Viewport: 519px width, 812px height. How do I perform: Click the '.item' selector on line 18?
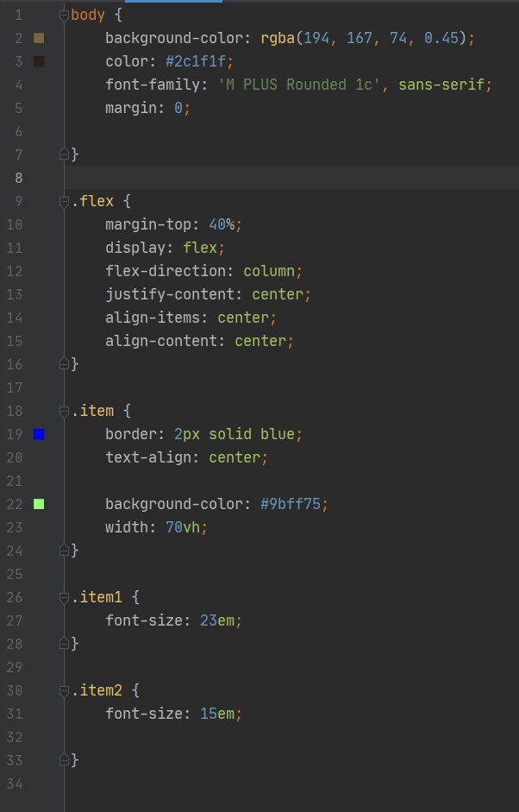tap(92, 411)
